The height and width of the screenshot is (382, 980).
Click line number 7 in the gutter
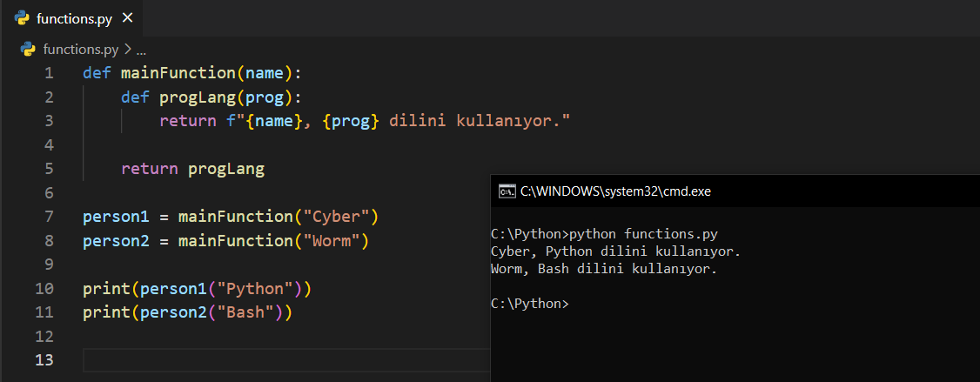click(49, 217)
